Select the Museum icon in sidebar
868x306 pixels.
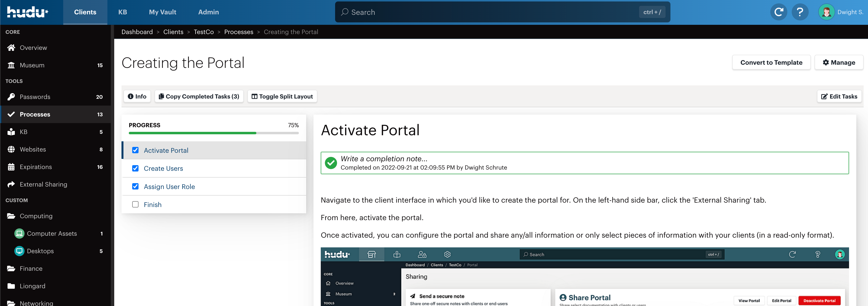(x=11, y=65)
